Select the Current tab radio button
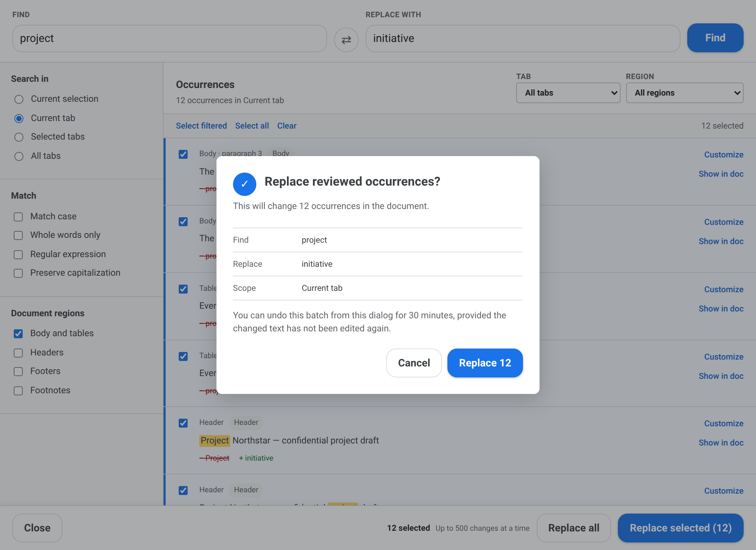 [x=19, y=119]
